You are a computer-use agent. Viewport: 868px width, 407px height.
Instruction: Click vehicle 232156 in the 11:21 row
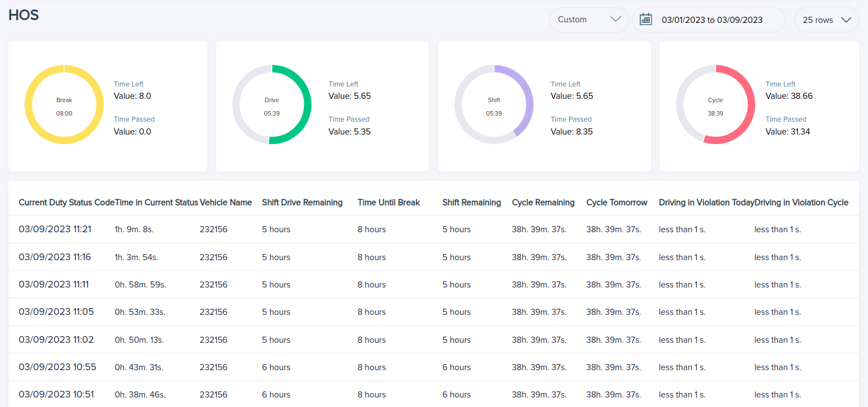point(214,229)
